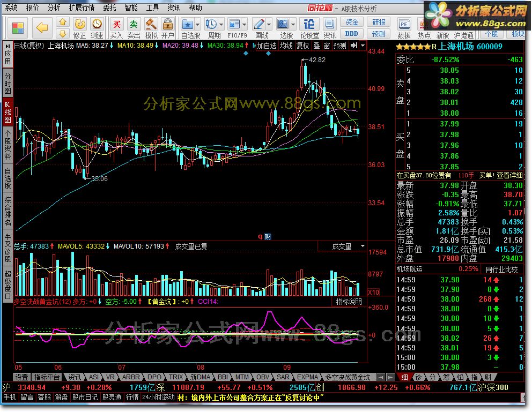The width and height of the screenshot is (532, 412).
Task: Expand the 周期 dropdown arrow
Action: pyautogui.click(x=221, y=25)
